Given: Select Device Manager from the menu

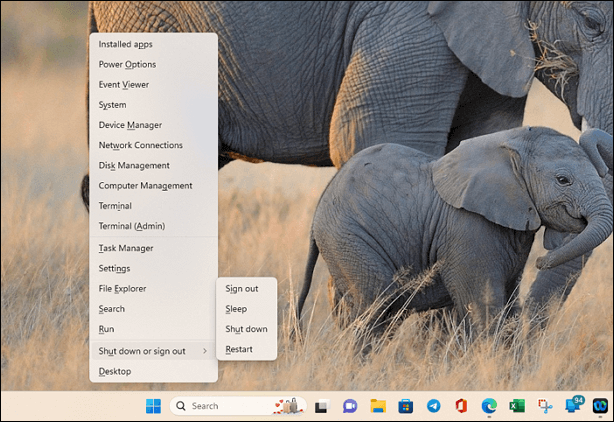Looking at the screenshot, I should click(x=130, y=125).
